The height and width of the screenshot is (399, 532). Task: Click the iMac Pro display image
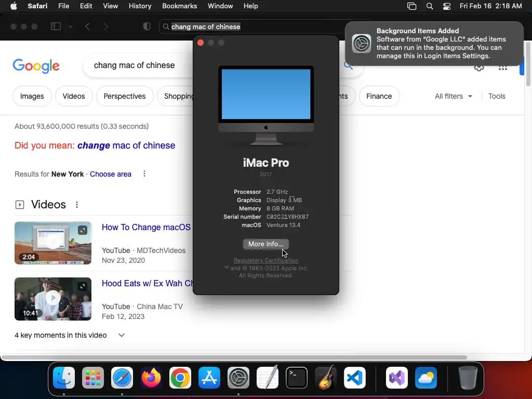(x=266, y=105)
